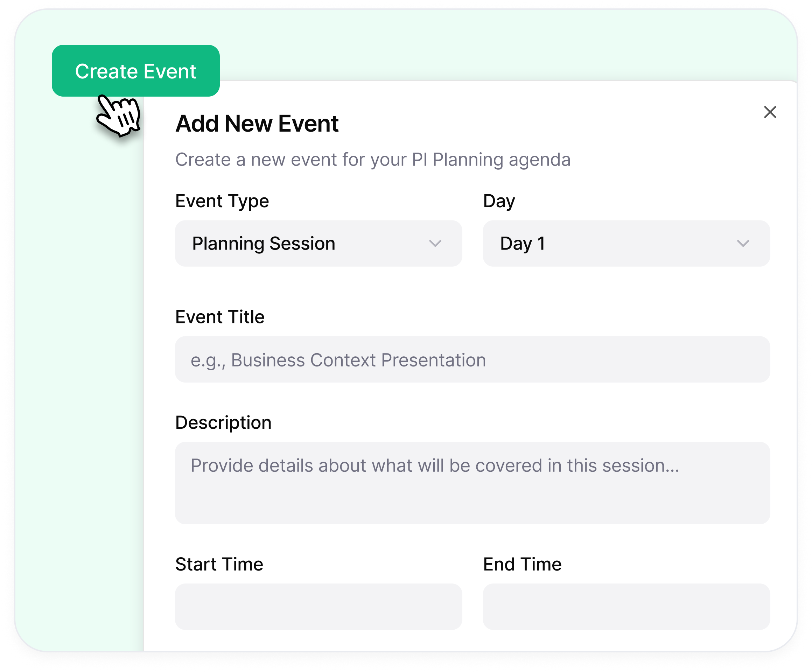Open the Planning Session event type dropdown
The image size is (812, 672).
(318, 243)
